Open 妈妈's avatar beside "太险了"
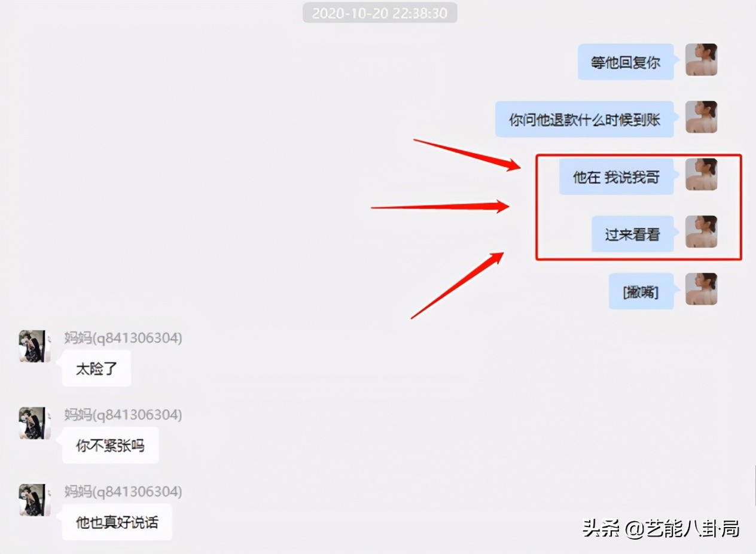756x554 pixels. click(x=35, y=346)
